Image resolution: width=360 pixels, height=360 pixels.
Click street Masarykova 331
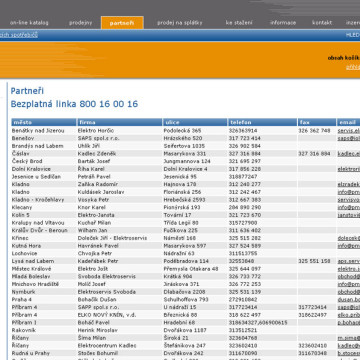point(185,154)
